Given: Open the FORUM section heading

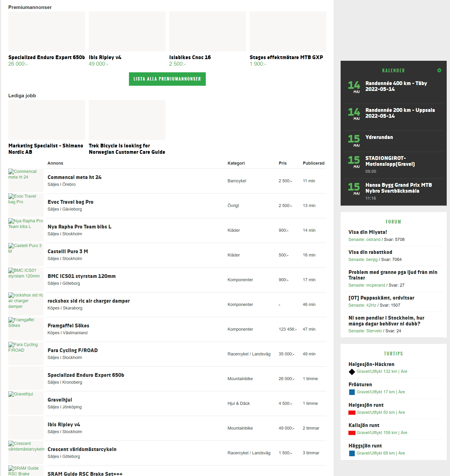Looking at the screenshot, I should (x=393, y=222).
